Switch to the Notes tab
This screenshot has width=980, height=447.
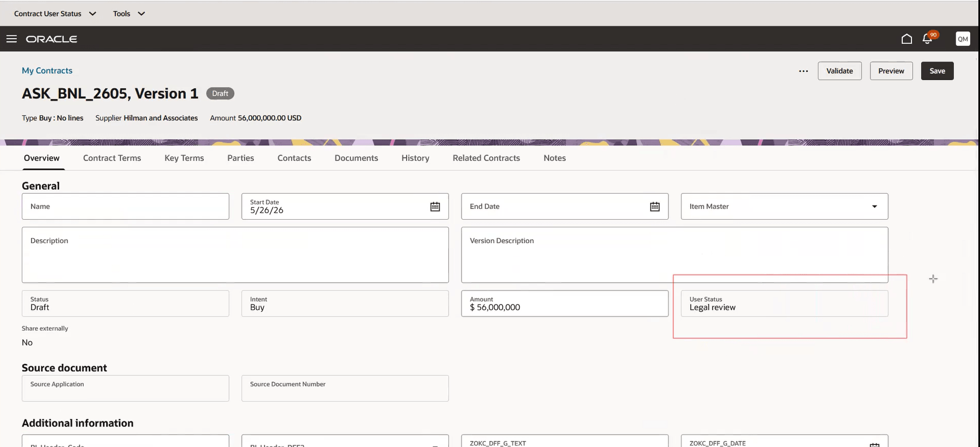pyautogui.click(x=554, y=158)
